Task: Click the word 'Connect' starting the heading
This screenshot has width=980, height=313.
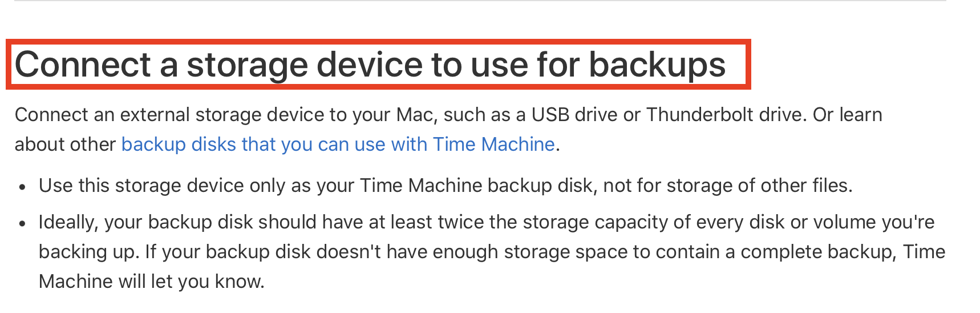Action: (83, 65)
